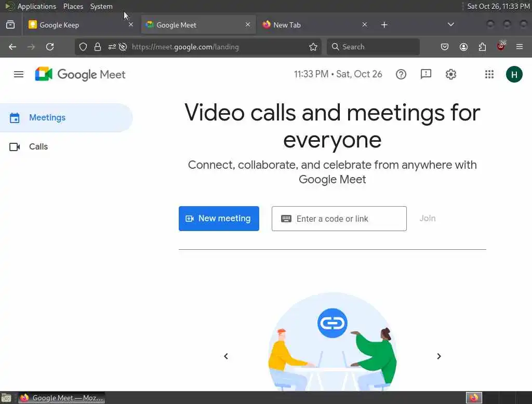Click the address bar URL
Image resolution: width=532 pixels, height=404 pixels.
click(185, 47)
